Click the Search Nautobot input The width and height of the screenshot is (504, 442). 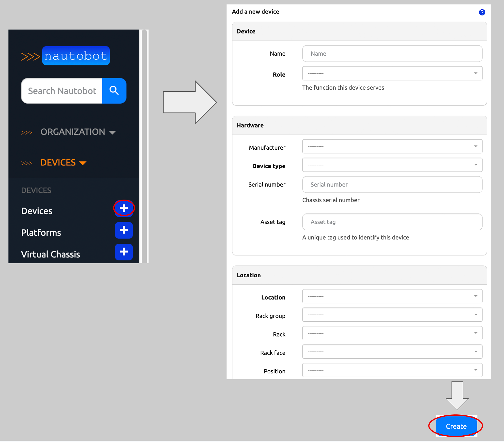pyautogui.click(x=62, y=91)
